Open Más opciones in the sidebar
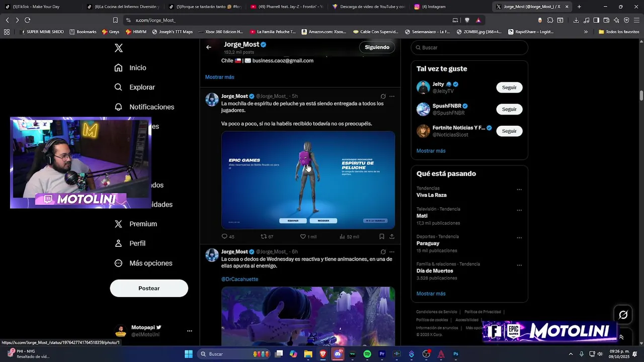The height and width of the screenshot is (362, 644). click(x=143, y=263)
